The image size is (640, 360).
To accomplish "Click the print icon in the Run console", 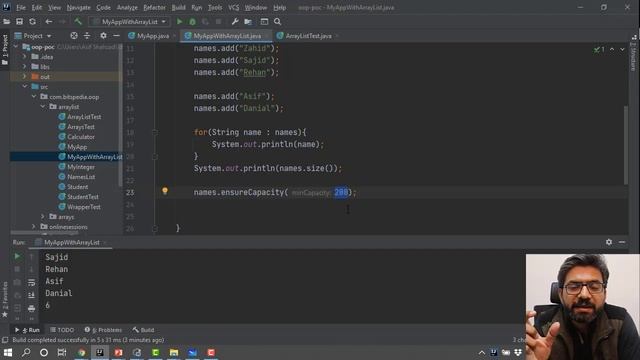I will click(x=31, y=309).
